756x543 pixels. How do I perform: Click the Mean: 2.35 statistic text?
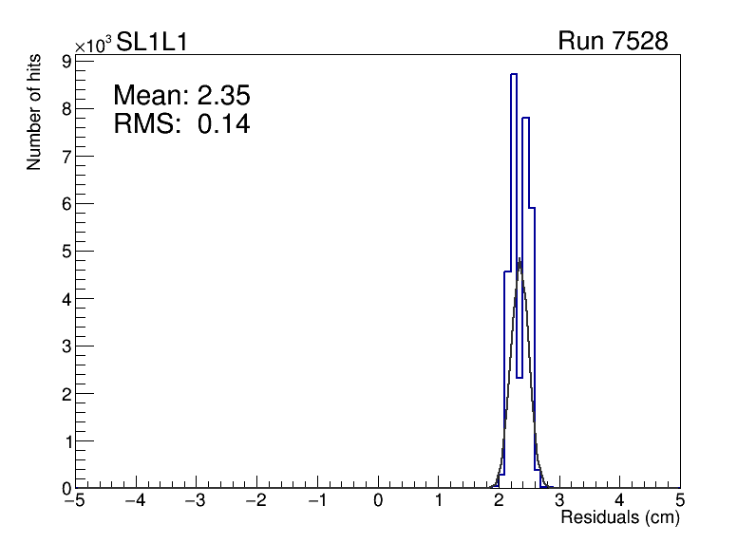(181, 96)
